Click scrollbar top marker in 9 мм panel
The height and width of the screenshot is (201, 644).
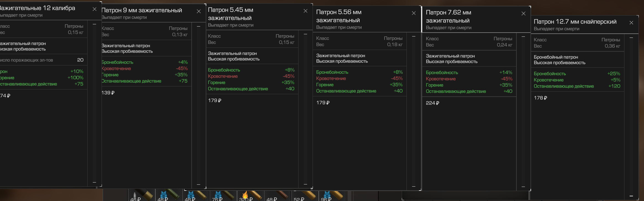[x=198, y=26]
